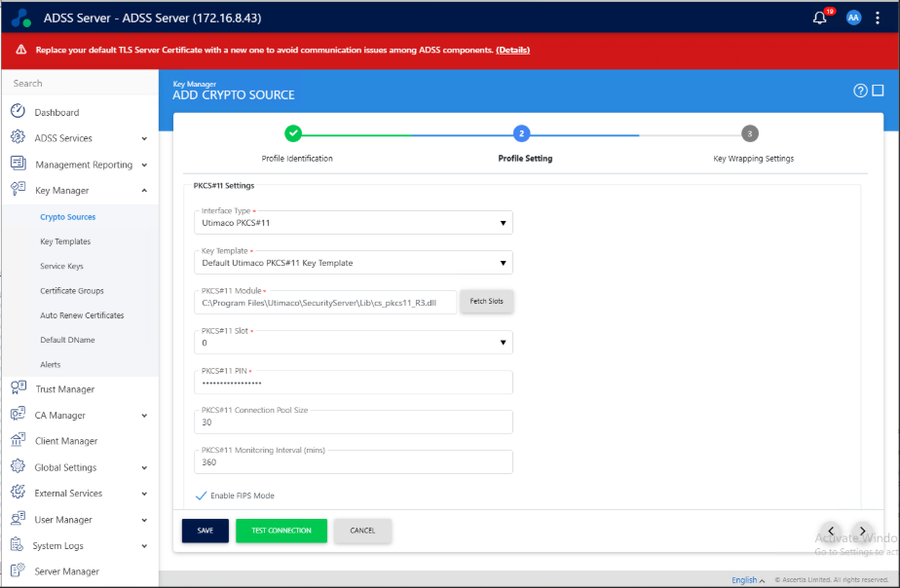Viewport: 900px width, 588px height.
Task: Click the Server Manager icon
Action: tap(18, 570)
